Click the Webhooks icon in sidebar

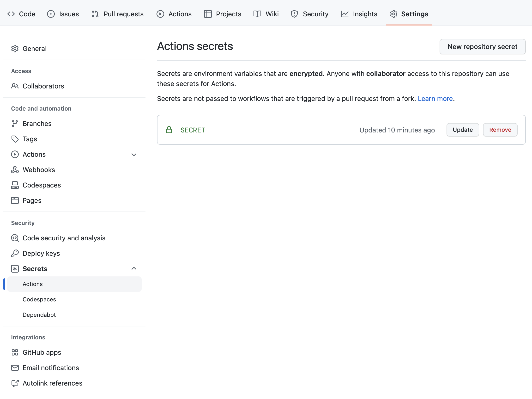pos(15,170)
